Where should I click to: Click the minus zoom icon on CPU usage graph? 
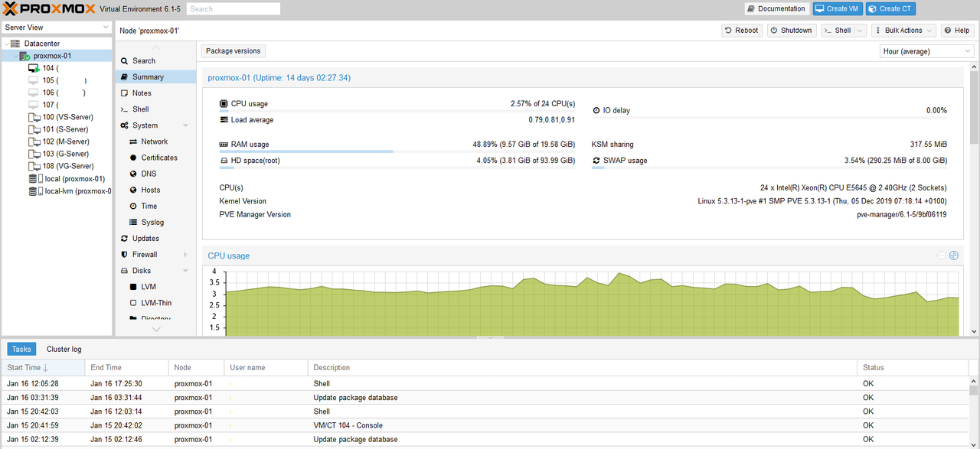coord(942,255)
